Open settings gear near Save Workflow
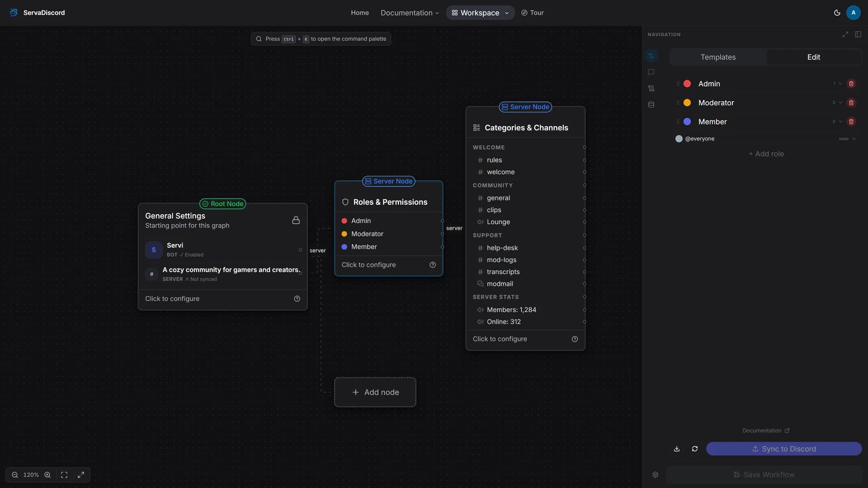 coord(655,474)
